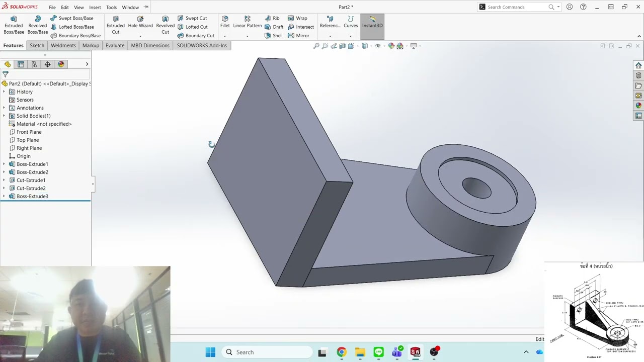Click Apply Scene icon
Image resolution: width=644 pixels, height=362 pixels.
coord(401,46)
